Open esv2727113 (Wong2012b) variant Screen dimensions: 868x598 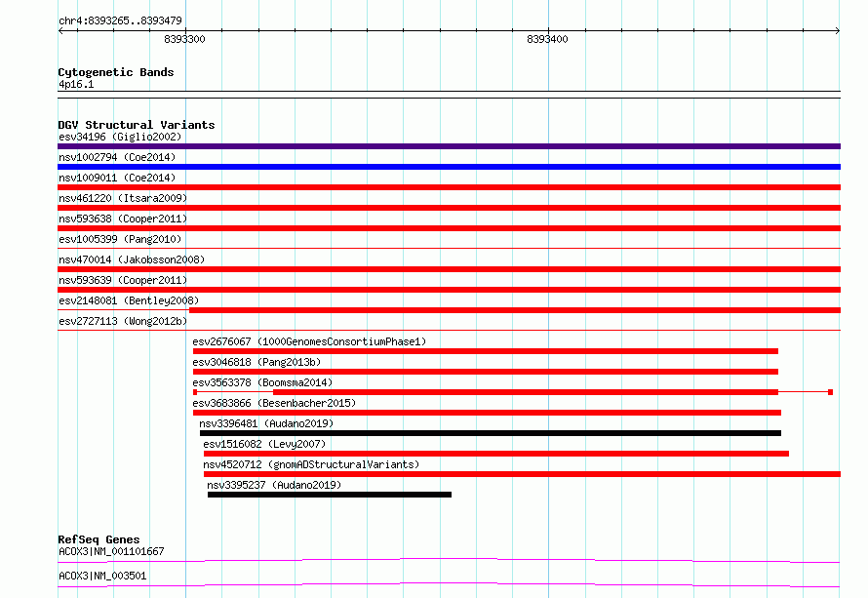[123, 321]
